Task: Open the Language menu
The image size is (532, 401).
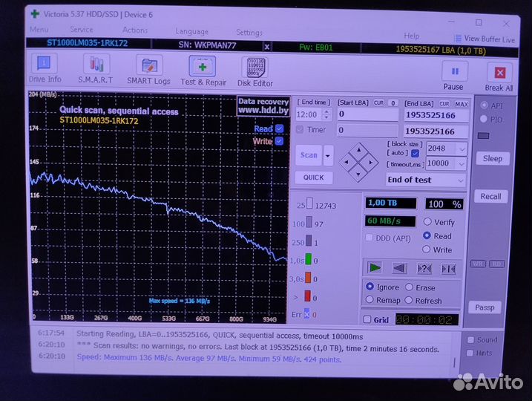Action: [x=191, y=31]
